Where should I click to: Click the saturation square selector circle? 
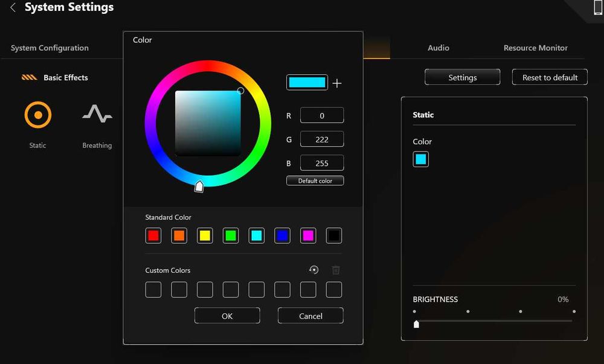pyautogui.click(x=240, y=91)
